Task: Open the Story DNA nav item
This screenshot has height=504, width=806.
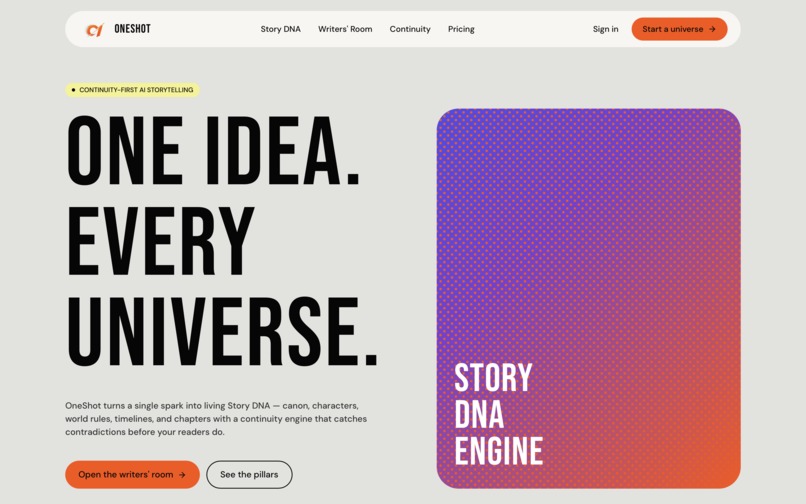Action: click(280, 29)
